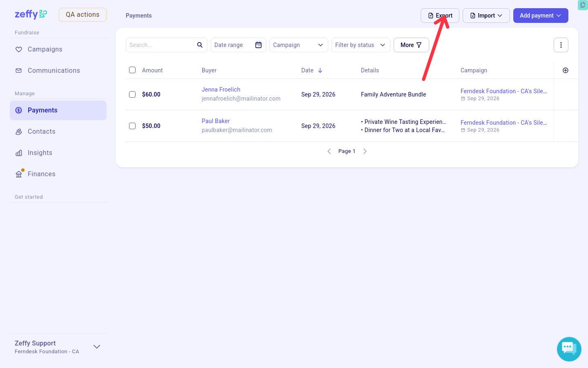Open Finances in the sidebar

(x=58, y=174)
